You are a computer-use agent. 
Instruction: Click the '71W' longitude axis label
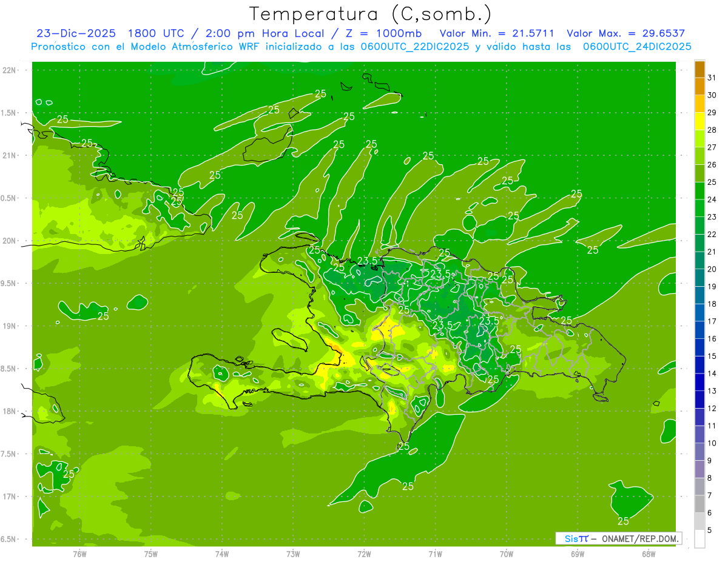click(436, 554)
